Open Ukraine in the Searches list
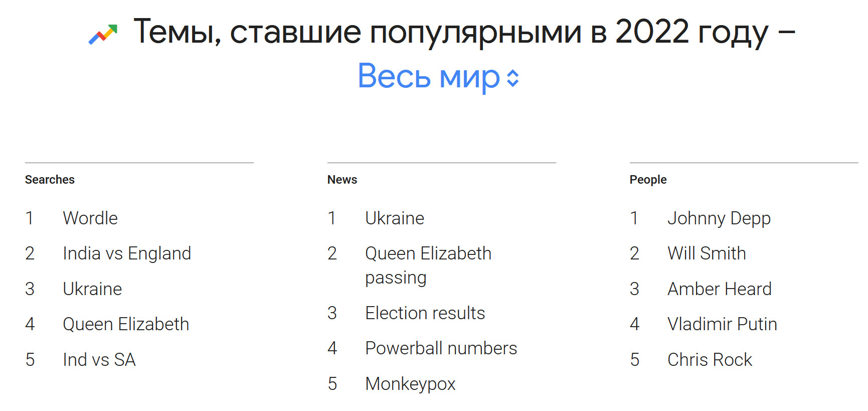This screenshot has width=868, height=411. pyautogui.click(x=92, y=289)
